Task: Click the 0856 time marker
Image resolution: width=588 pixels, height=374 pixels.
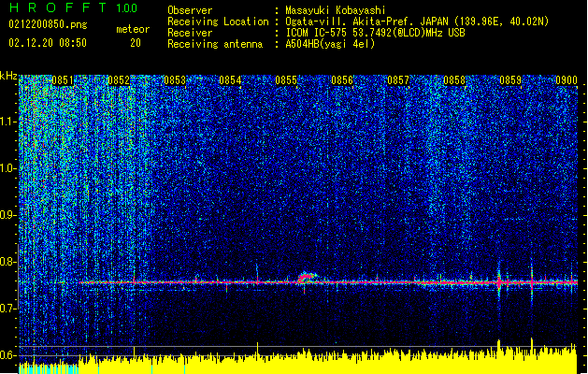Action: [x=342, y=80]
